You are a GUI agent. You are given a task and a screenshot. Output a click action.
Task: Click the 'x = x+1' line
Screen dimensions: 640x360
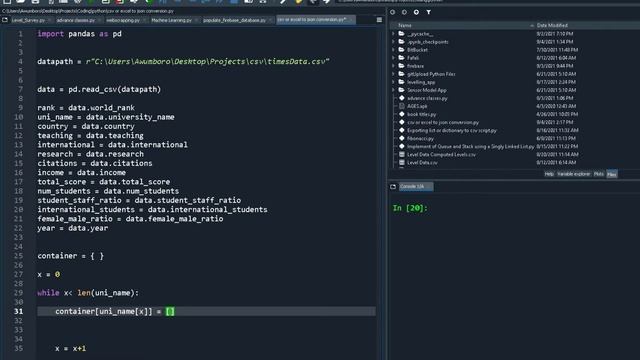[x=71, y=349]
